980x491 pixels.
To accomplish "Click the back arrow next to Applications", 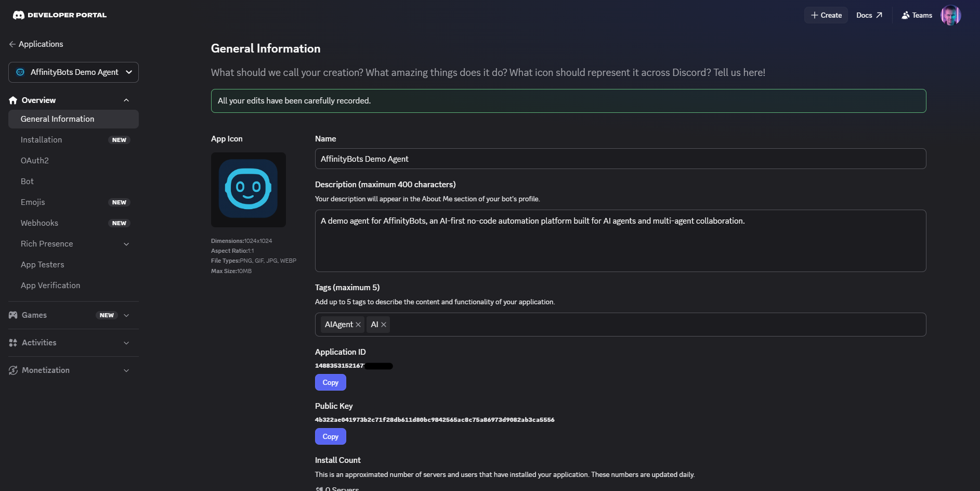I will pos(11,44).
